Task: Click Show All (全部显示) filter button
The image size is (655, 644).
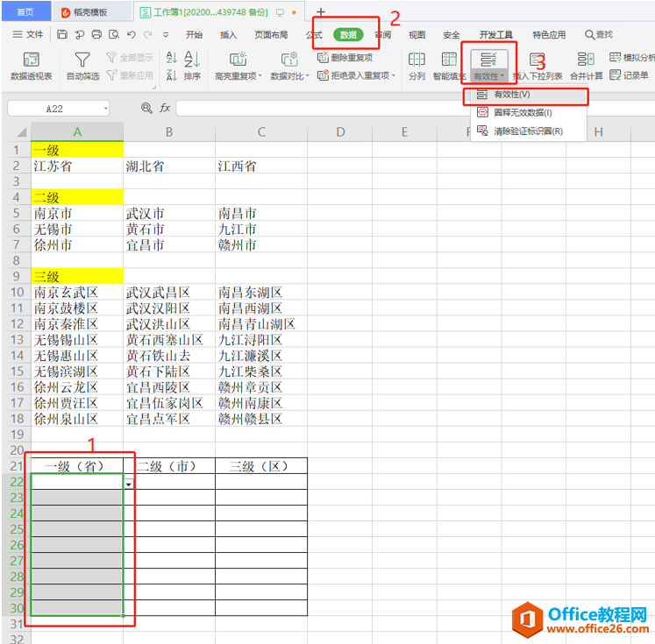Action: (x=130, y=58)
